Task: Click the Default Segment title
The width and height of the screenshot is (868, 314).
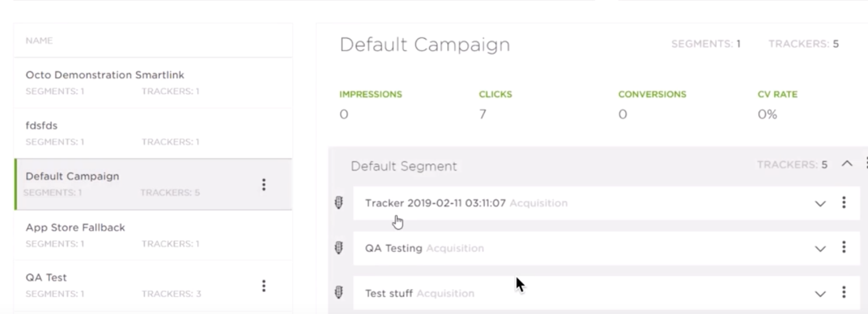Action: tap(404, 166)
